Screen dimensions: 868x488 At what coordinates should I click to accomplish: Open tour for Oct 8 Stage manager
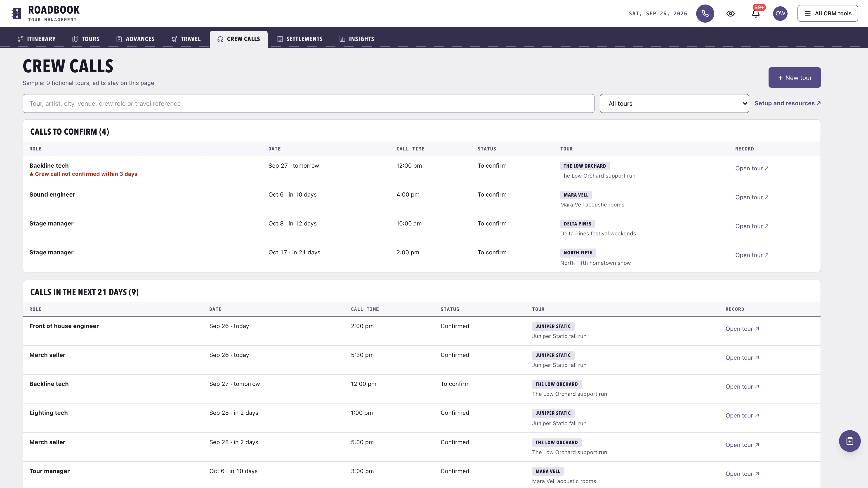pyautogui.click(x=752, y=226)
